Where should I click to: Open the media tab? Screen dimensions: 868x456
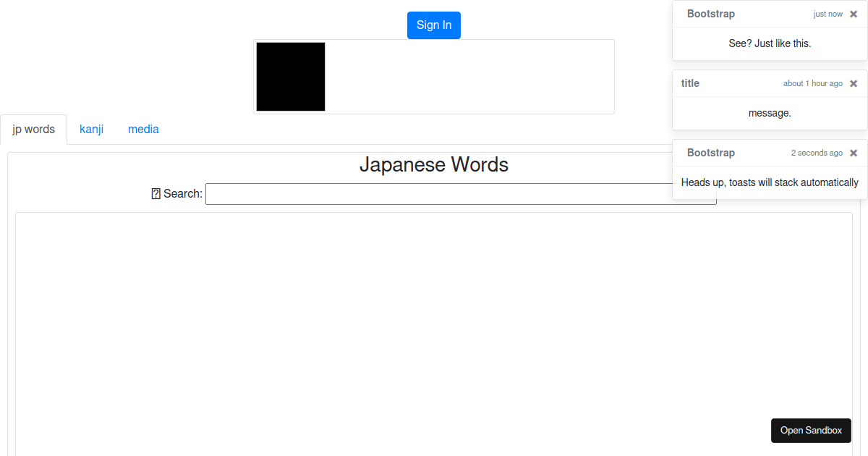point(143,129)
